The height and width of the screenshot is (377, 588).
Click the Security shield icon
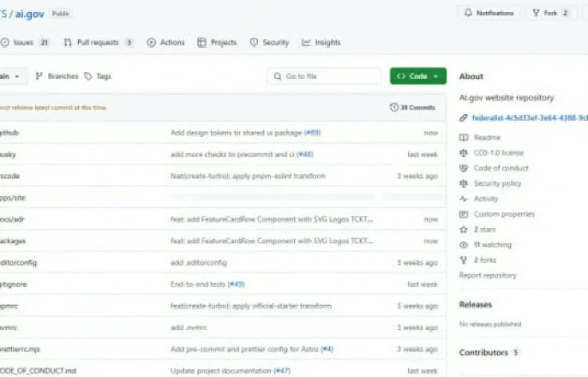coord(254,42)
